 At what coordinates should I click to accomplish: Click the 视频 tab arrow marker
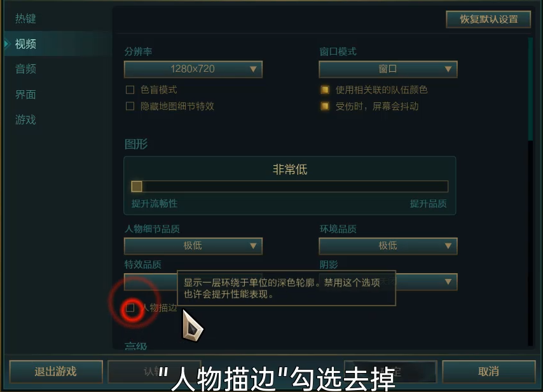[6, 44]
